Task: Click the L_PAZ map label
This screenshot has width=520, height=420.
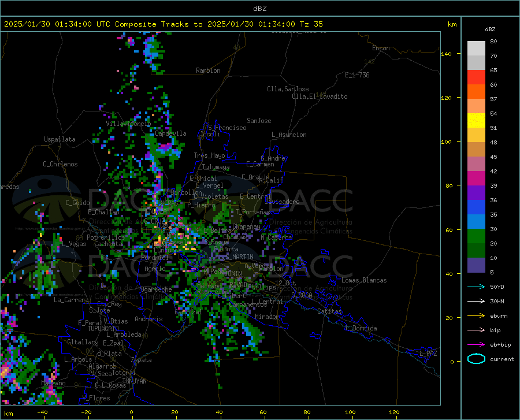Action: (428, 354)
